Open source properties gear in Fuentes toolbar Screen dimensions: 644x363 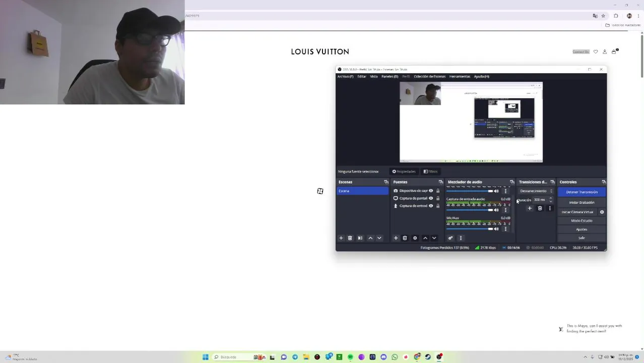(x=415, y=238)
